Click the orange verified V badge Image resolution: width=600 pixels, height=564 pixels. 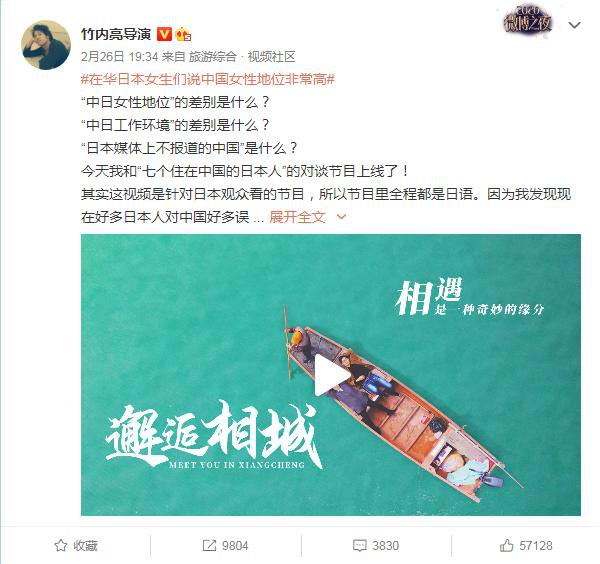(x=165, y=34)
